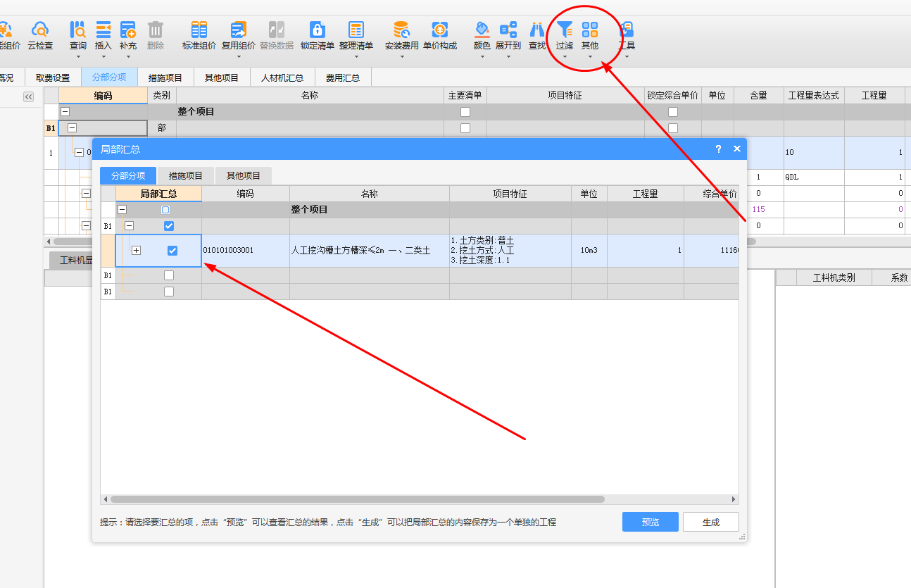This screenshot has height=588, width=911.
Task: Toggle 主要清单 checkbox in the 部 row
Action: 465,128
